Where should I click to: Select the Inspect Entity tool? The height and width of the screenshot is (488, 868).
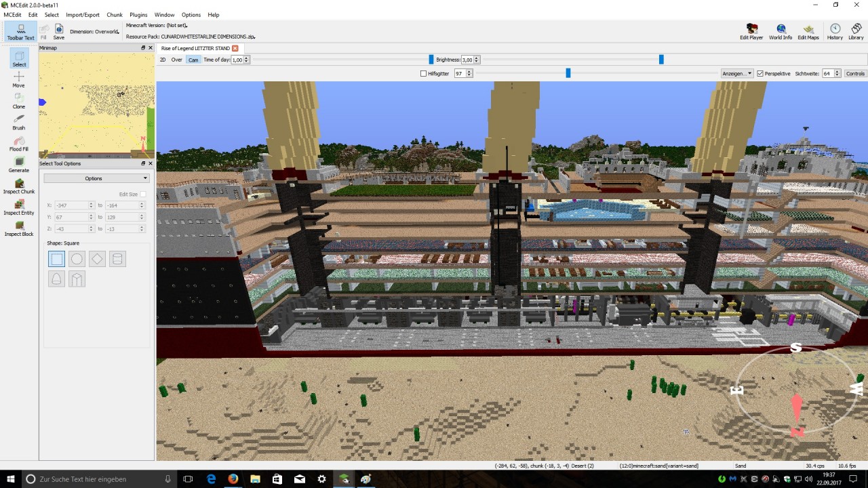(x=18, y=207)
